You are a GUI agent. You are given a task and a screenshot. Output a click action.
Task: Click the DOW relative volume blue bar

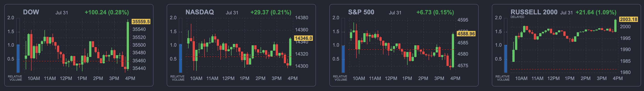[18, 59]
